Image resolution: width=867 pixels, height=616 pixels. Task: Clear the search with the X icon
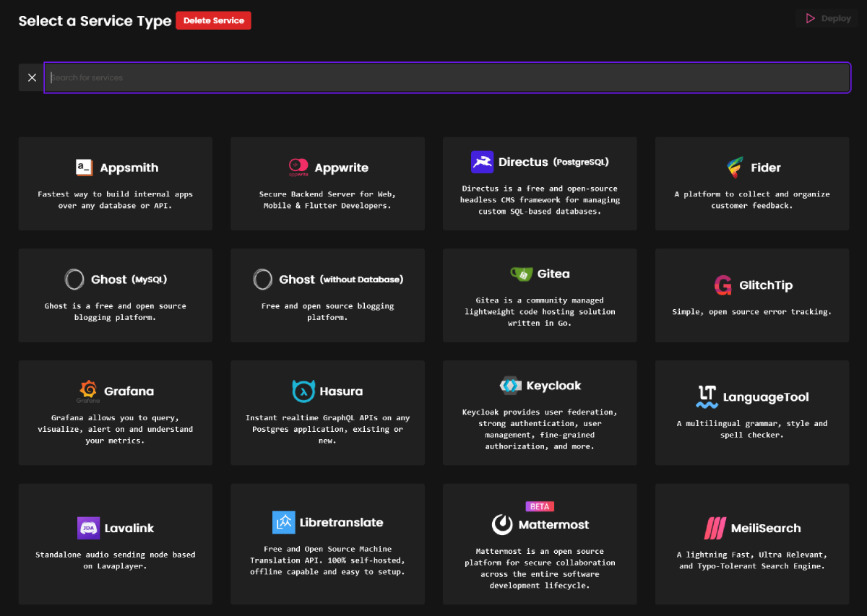coord(32,77)
